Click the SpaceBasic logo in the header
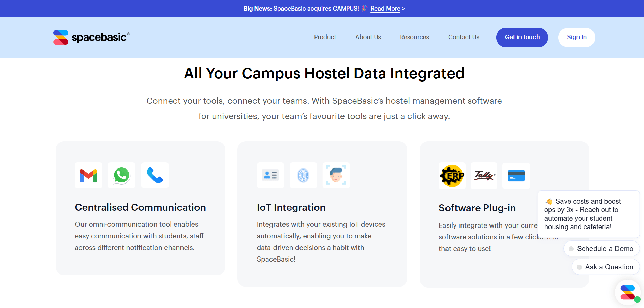This screenshot has width=644, height=308. (91, 37)
